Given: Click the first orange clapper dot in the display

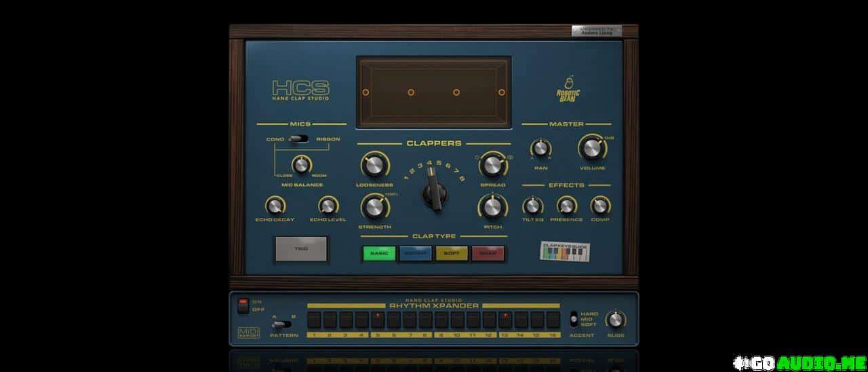Looking at the screenshot, I should (365, 92).
